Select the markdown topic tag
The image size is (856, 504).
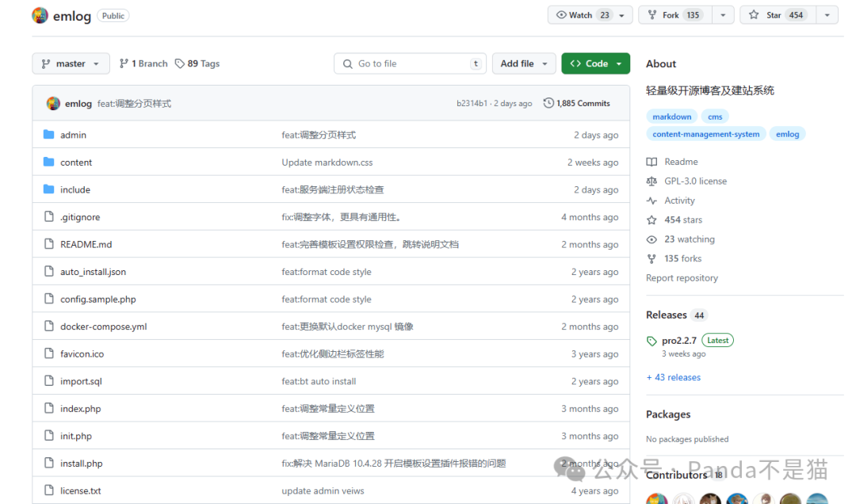pos(672,116)
